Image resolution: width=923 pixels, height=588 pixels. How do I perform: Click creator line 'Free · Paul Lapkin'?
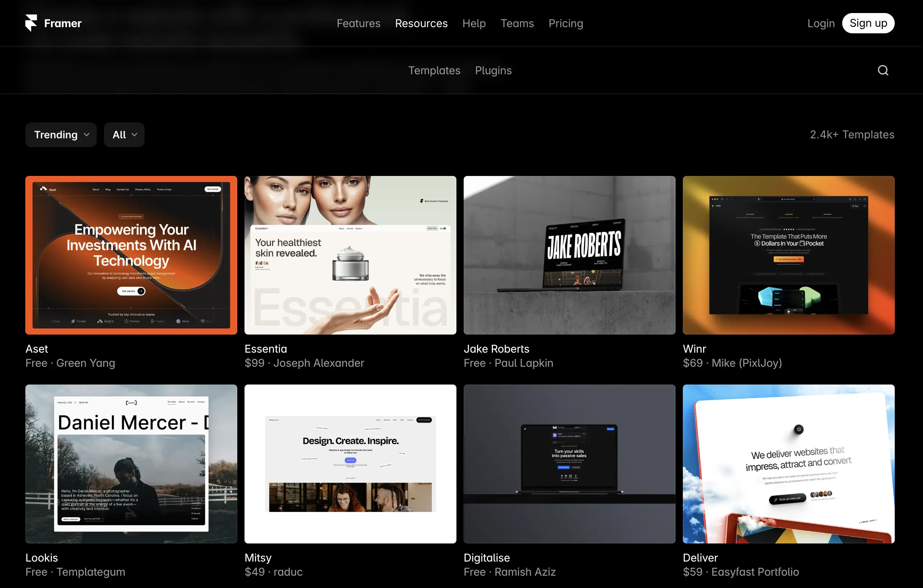coord(508,363)
